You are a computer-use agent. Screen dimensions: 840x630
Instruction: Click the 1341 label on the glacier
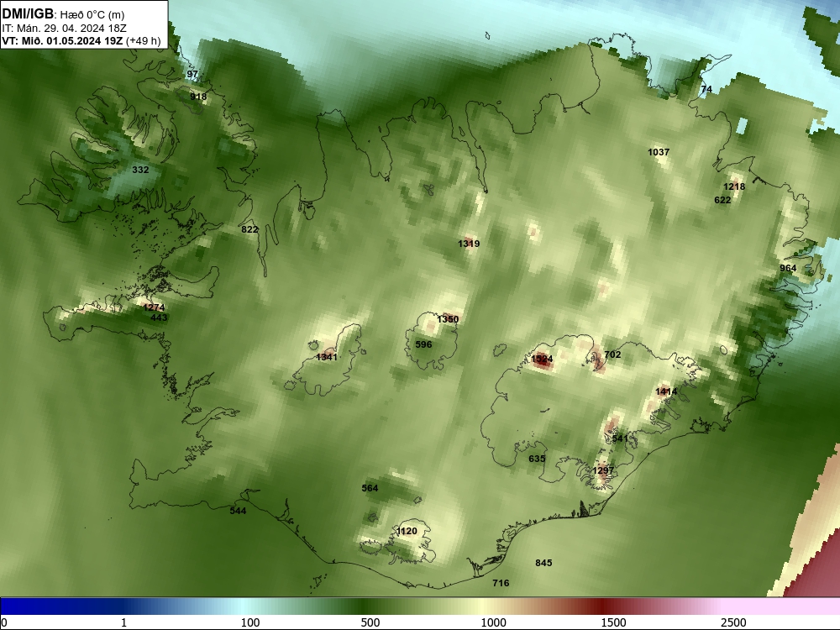point(327,357)
